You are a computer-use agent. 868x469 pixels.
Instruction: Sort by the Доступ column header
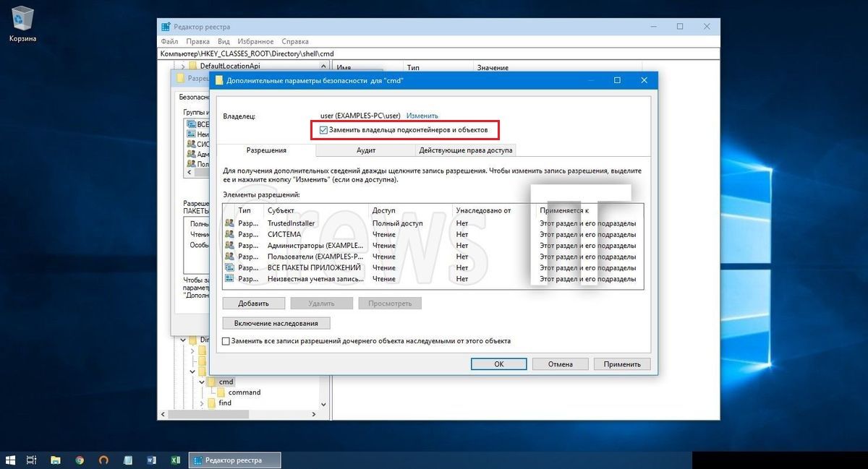pos(411,210)
